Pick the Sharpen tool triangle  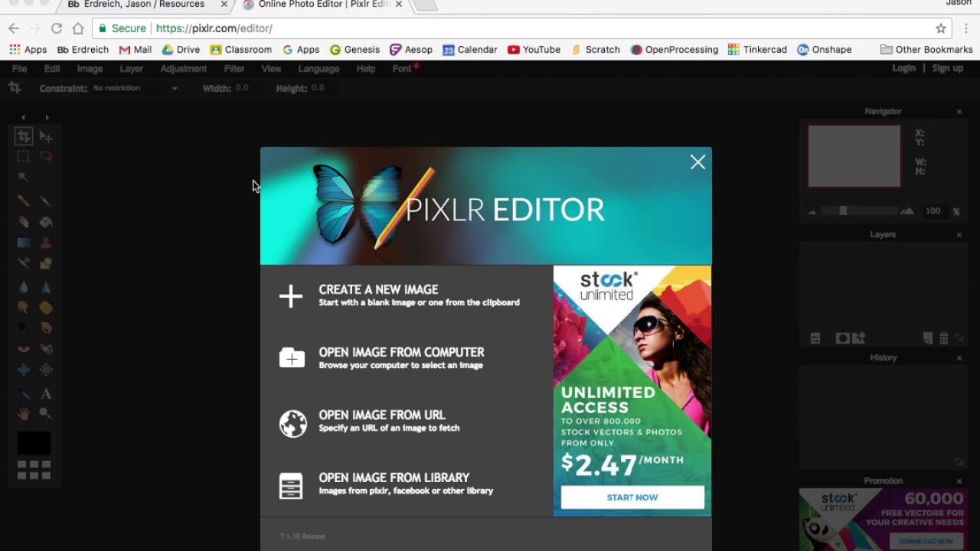pyautogui.click(x=46, y=288)
